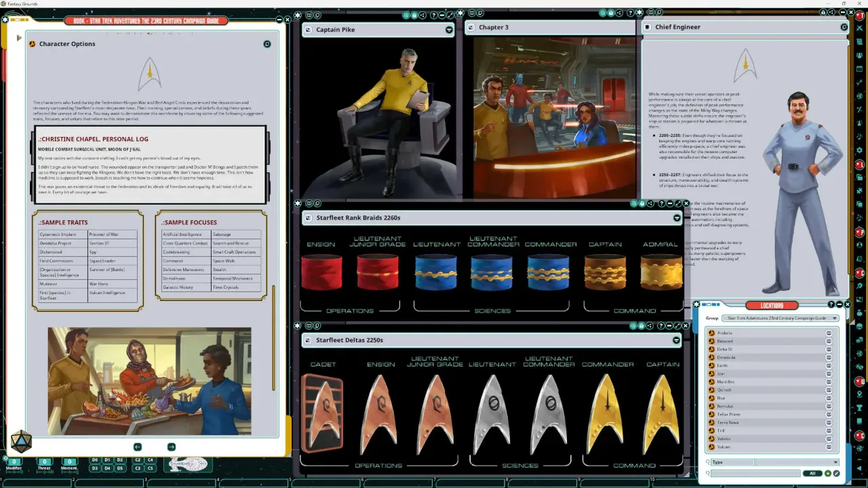The image size is (868, 488).
Task: Open the Andoria location link icon
Action: 712,333
